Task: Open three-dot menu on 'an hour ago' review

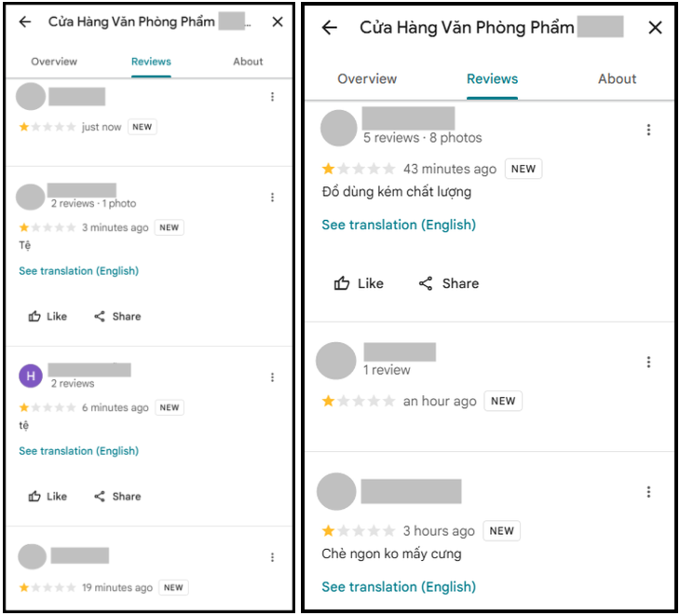Action: [648, 362]
